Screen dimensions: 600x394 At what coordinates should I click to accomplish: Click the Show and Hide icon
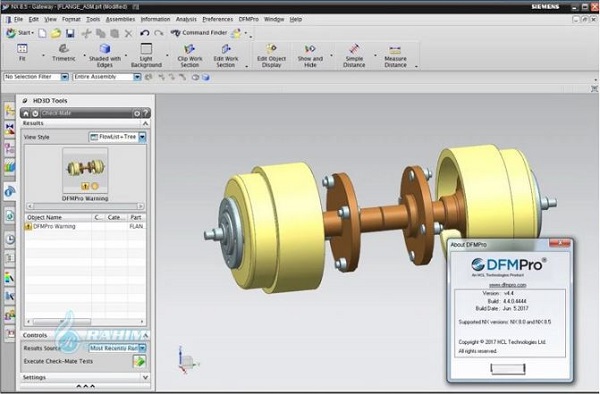tap(310, 49)
